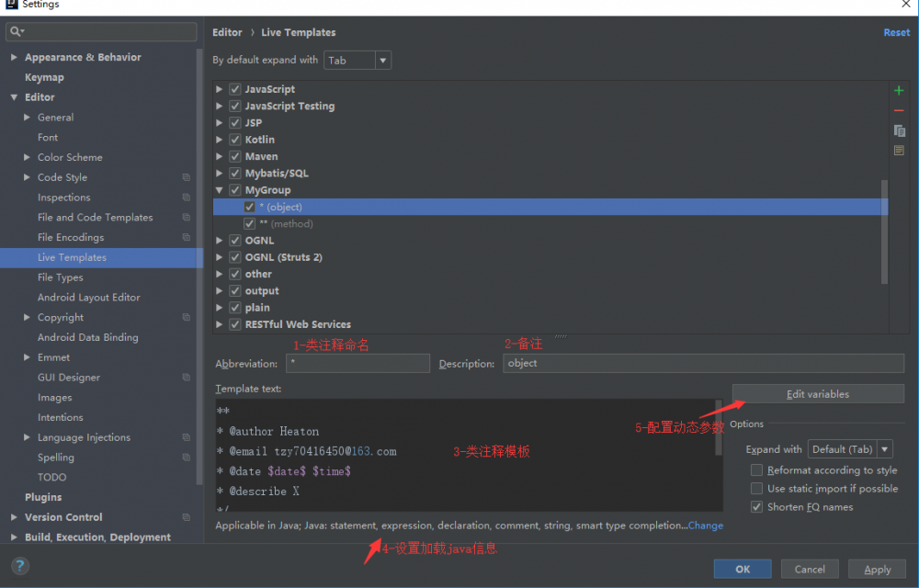Expand the MyGroup template group
919x588 pixels.
(219, 190)
